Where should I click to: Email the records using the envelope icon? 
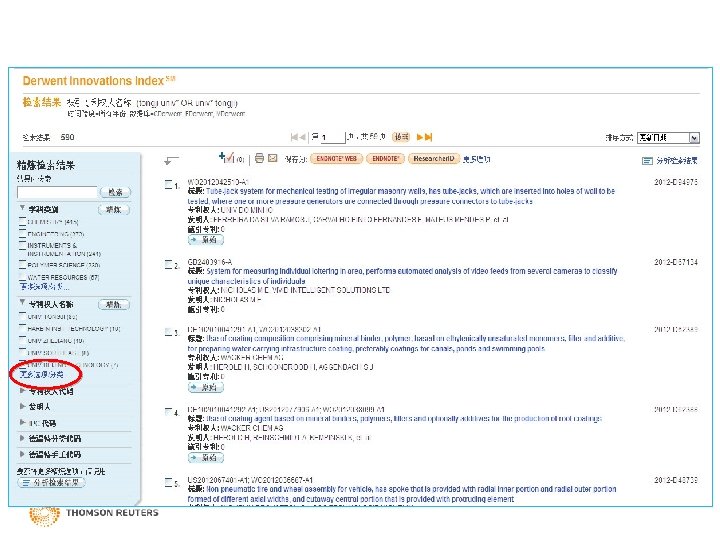tap(273, 158)
